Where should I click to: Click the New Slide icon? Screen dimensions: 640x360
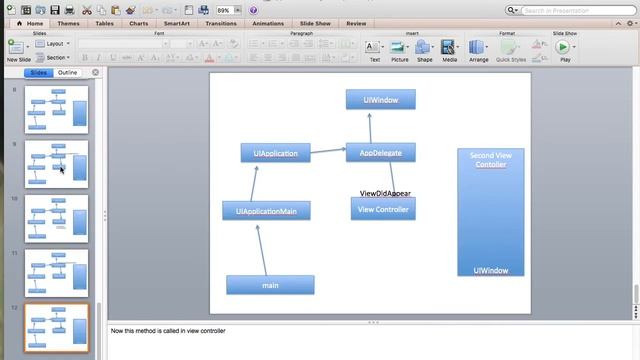click(x=16, y=47)
